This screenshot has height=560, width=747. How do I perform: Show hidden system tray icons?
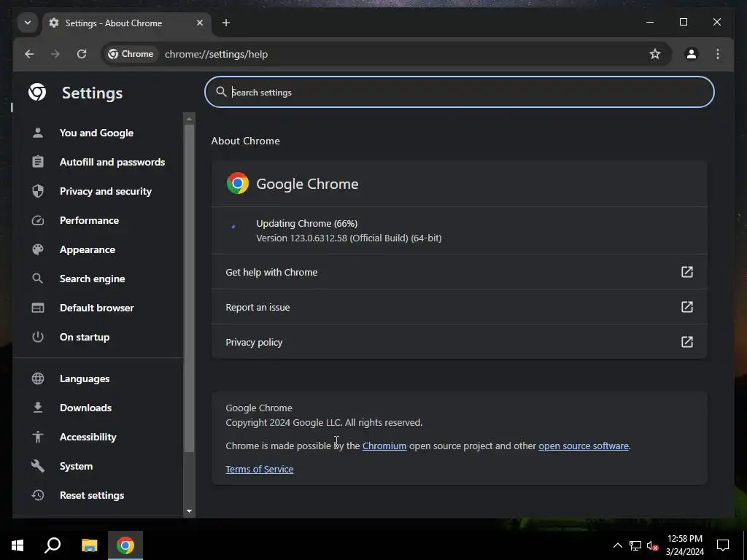[617, 545]
